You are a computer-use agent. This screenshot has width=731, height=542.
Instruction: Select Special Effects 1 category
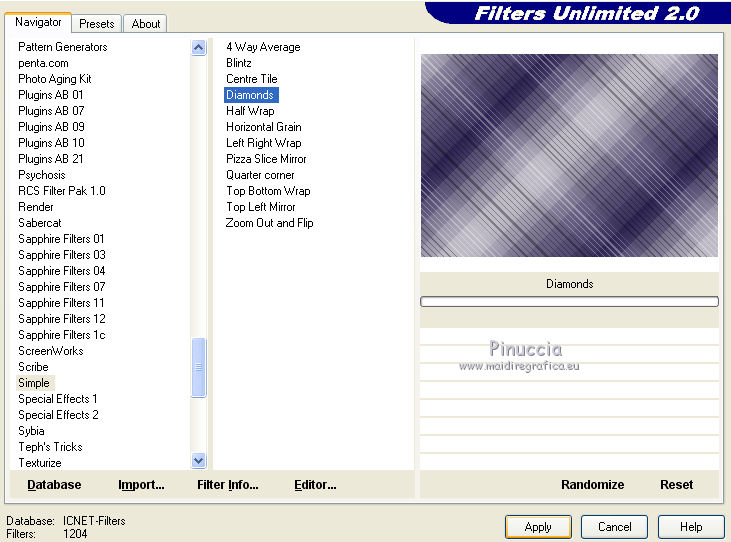tap(57, 399)
